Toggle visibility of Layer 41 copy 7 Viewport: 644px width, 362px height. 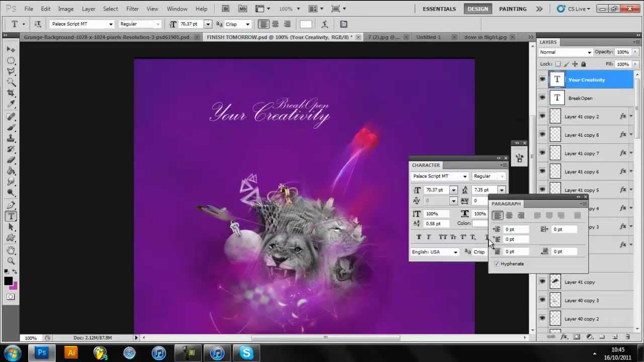[542, 153]
